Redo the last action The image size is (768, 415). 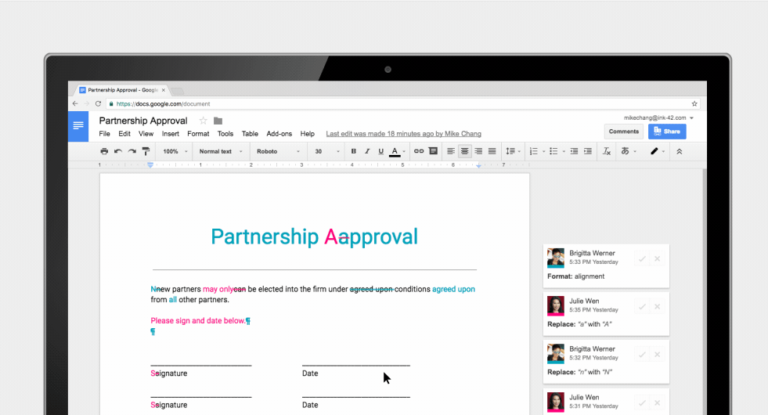click(x=132, y=151)
